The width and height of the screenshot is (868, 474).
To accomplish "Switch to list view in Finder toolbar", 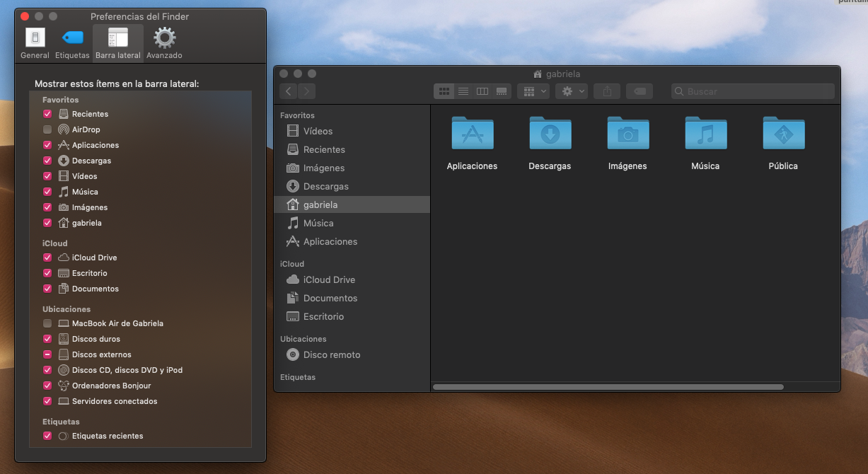I will tap(463, 91).
